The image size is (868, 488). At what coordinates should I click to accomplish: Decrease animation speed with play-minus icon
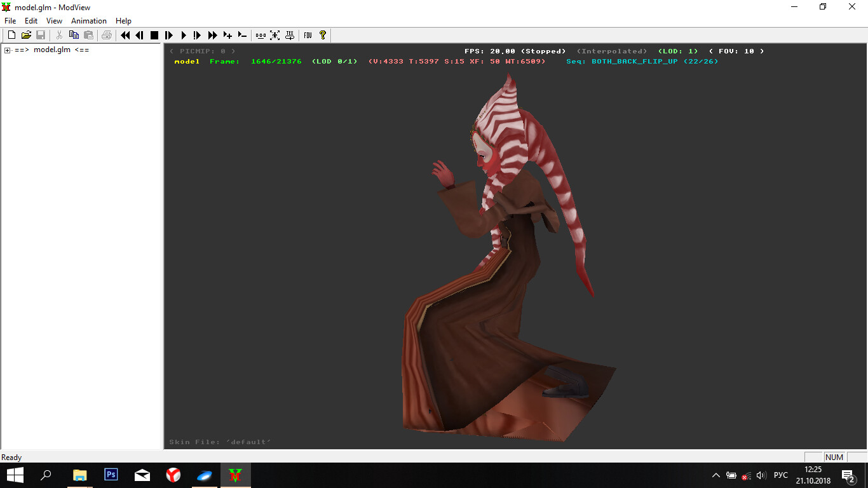tap(242, 35)
